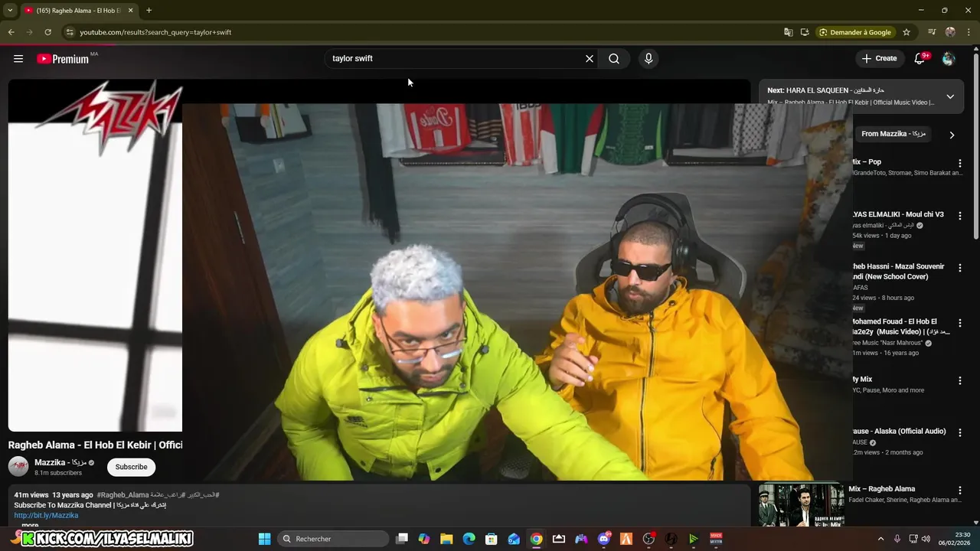The height and width of the screenshot is (551, 980).
Task: Open the YouTube hamburger guide menu
Action: (x=18, y=59)
